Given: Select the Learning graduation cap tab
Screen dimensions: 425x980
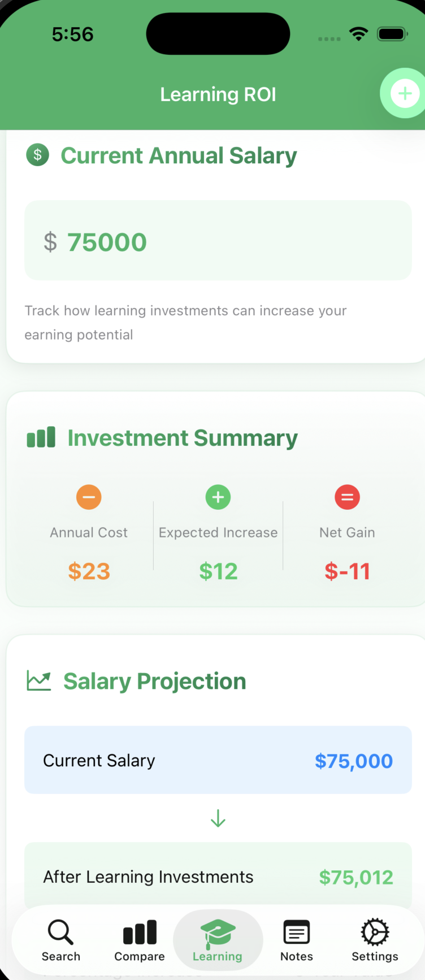Looking at the screenshot, I should click(218, 940).
